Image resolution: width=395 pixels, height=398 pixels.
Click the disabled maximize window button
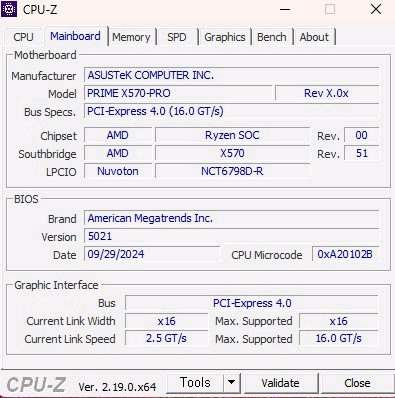(330, 9)
